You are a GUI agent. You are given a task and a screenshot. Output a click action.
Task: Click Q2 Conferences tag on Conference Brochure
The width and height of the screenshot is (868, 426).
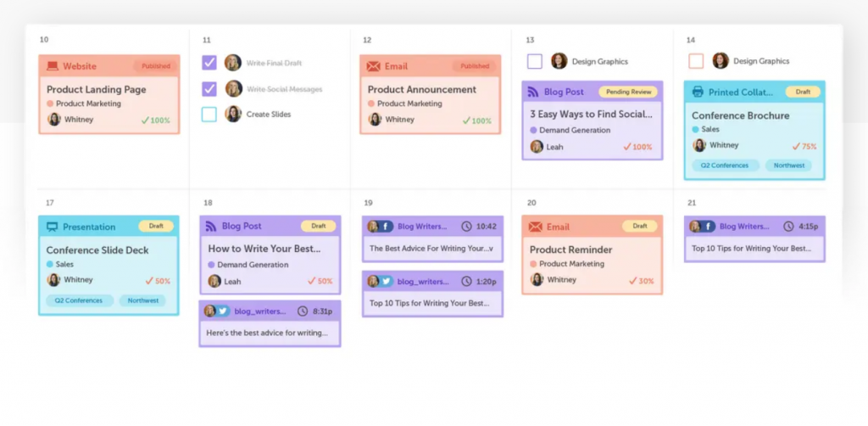click(726, 165)
